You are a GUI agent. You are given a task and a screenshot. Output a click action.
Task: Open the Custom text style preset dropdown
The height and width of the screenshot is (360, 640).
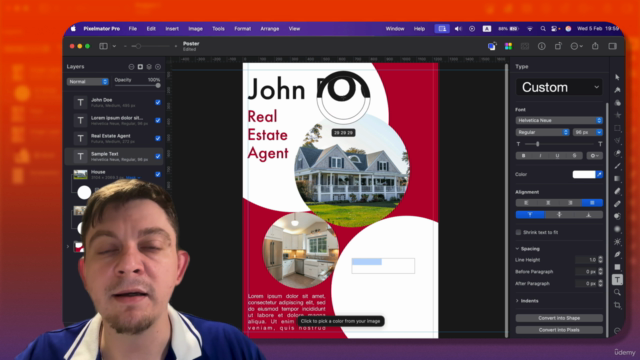click(559, 87)
